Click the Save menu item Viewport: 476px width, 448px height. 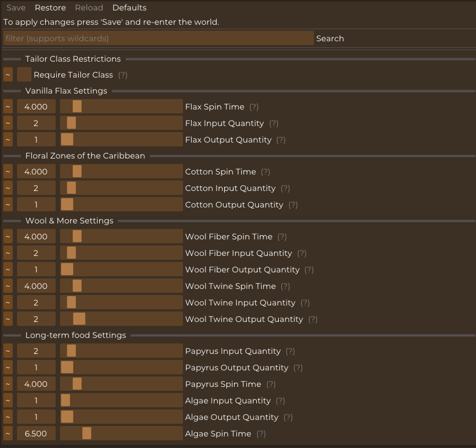pos(16,8)
